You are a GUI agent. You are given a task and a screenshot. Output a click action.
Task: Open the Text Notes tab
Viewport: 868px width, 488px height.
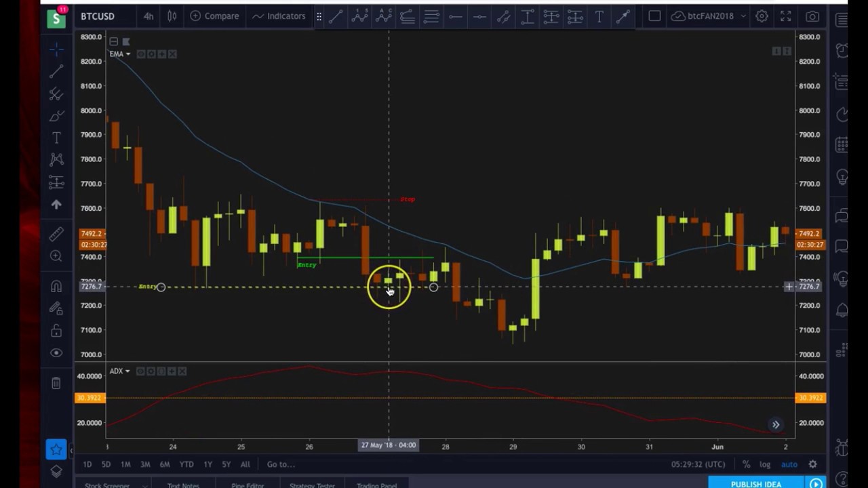183,485
